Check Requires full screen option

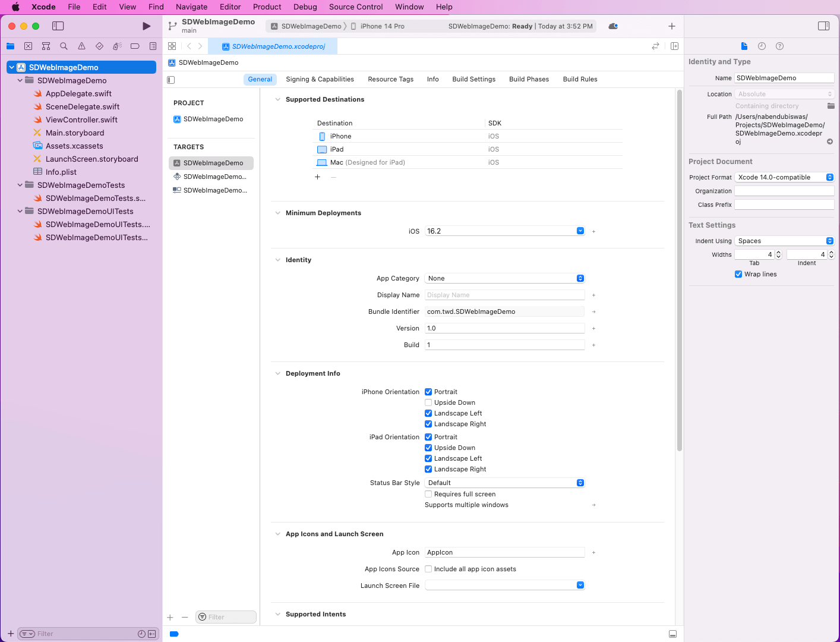tap(428, 495)
